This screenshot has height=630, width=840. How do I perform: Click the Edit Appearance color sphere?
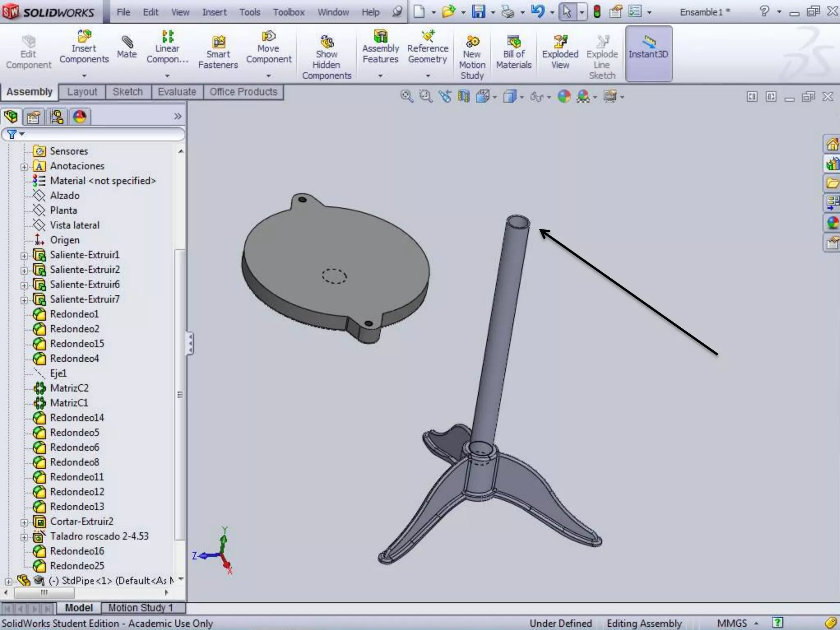coord(564,97)
